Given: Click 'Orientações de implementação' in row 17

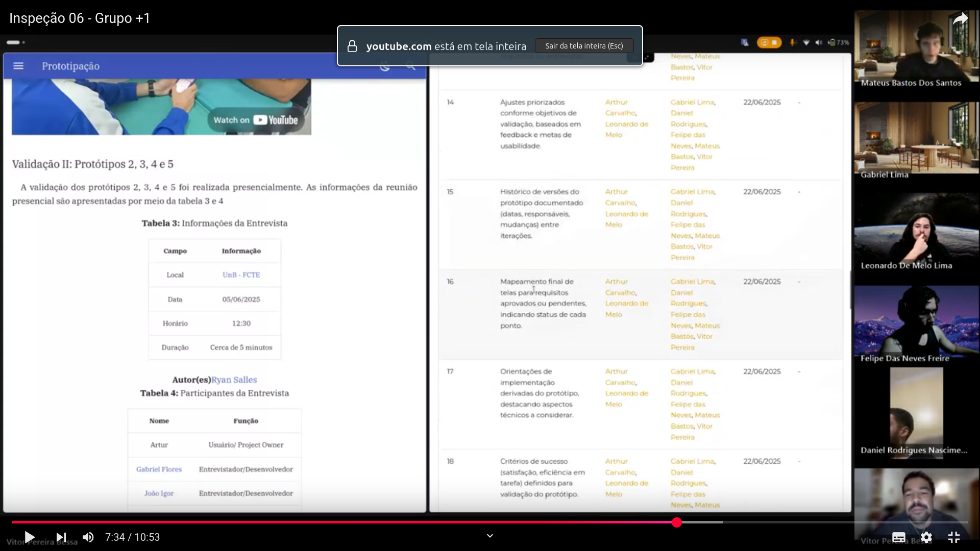Looking at the screenshot, I should coord(539,393).
